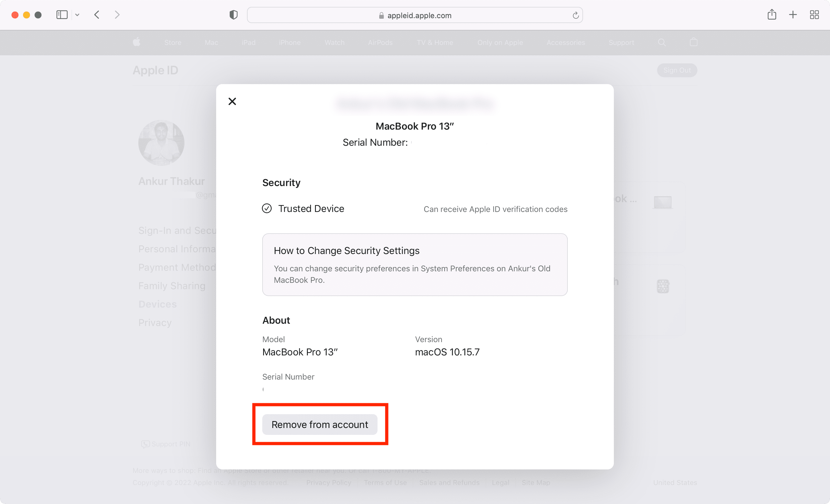Open Safari privacy report shield icon

[233, 15]
